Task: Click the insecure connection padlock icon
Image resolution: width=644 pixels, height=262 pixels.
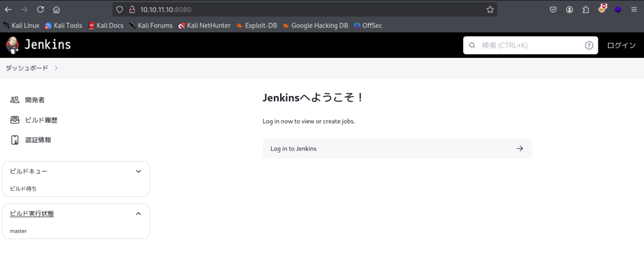Action: [131, 10]
